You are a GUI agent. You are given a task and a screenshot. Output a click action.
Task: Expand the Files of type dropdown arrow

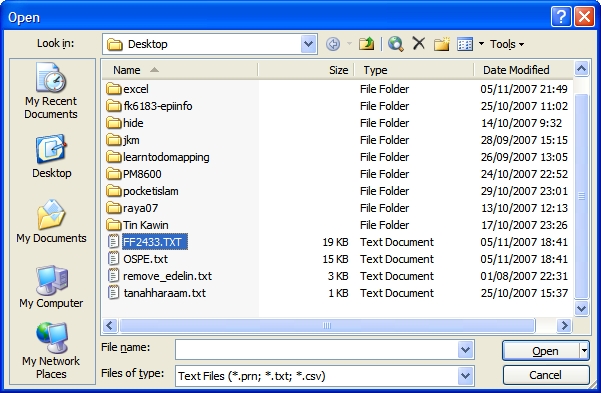pos(465,376)
